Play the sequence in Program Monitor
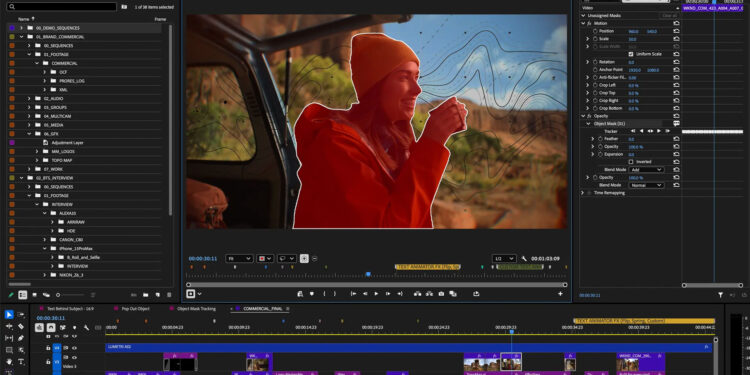This screenshot has height=375, width=750. click(376, 294)
